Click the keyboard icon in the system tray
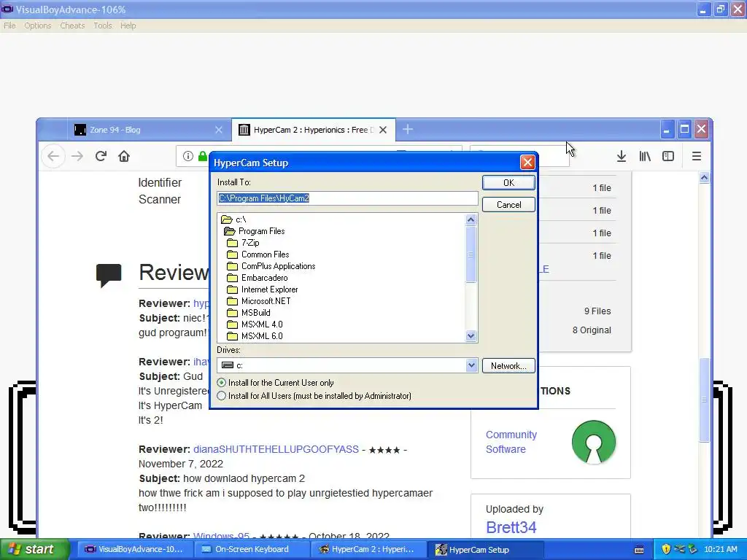Image resolution: width=747 pixels, height=560 pixels. click(x=639, y=550)
